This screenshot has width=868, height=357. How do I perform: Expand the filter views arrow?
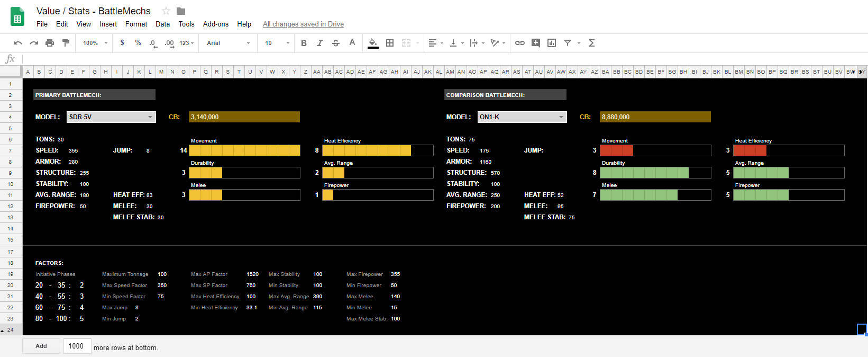tap(579, 43)
